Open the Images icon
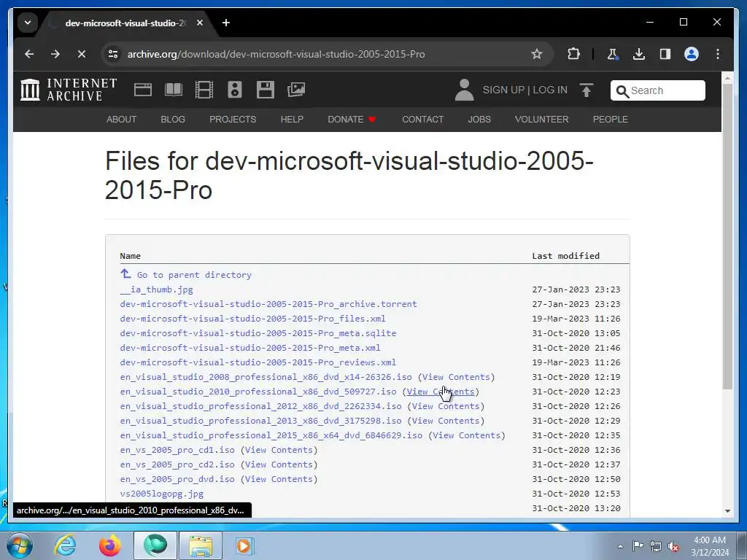Viewport: 747px width, 560px height. click(296, 90)
